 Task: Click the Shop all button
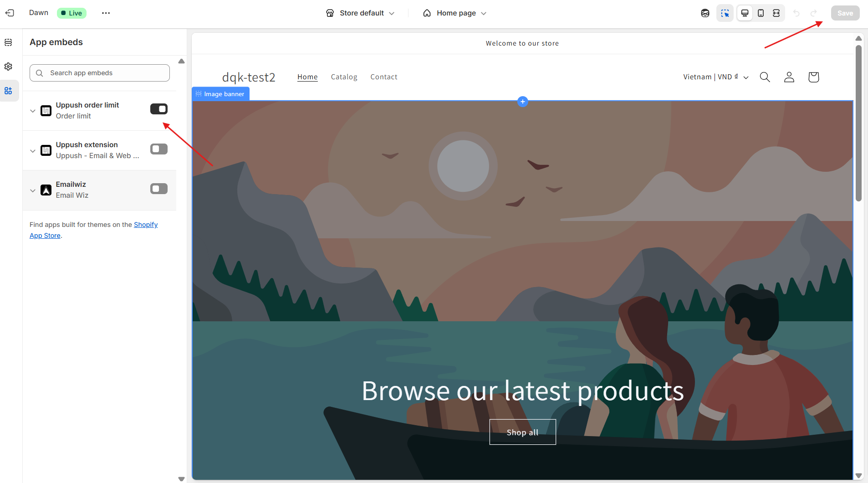[x=522, y=432]
